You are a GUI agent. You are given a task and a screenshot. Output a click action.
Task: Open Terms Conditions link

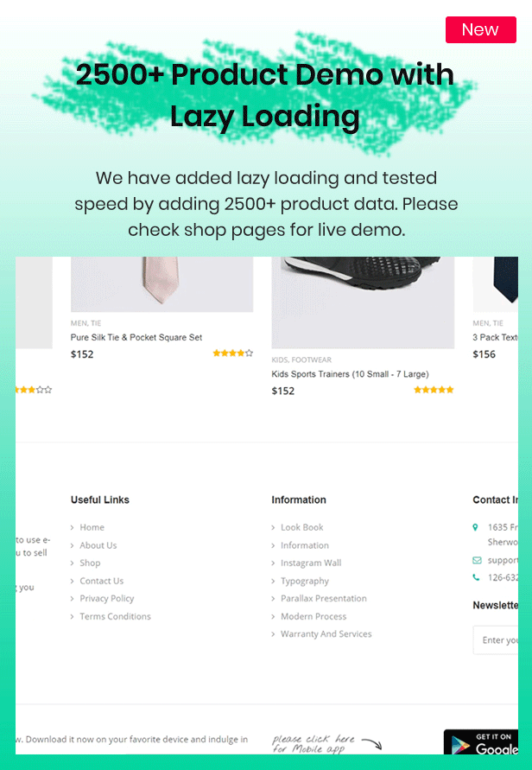[116, 616]
